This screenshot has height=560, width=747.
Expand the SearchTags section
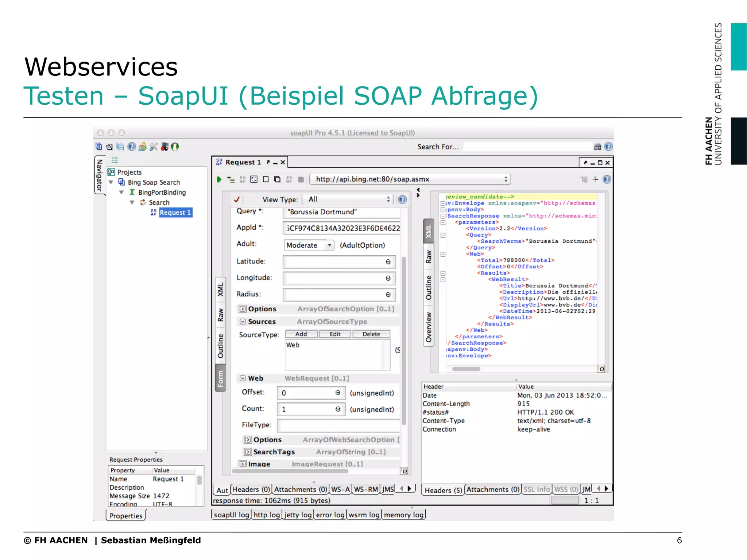[248, 452]
